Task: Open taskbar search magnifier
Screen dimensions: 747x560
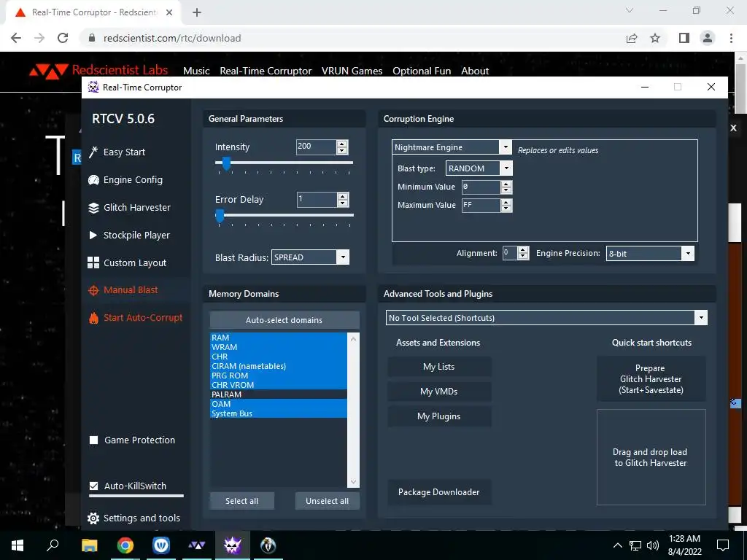Action: point(53,545)
